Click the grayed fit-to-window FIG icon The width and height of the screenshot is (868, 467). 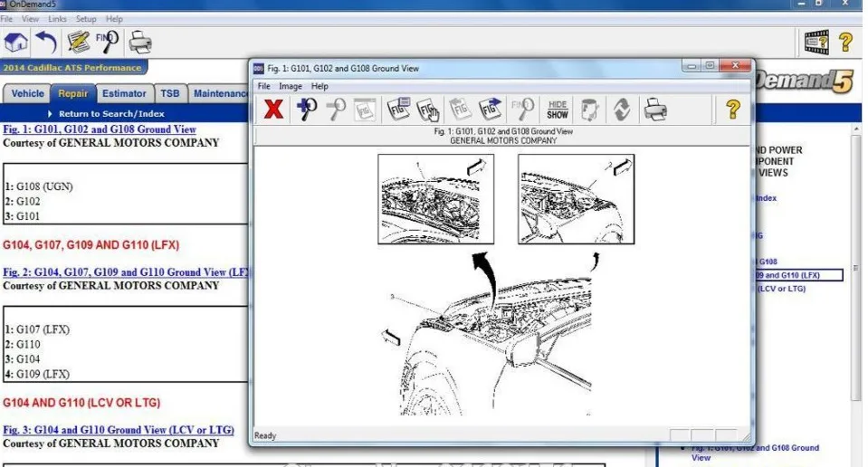coord(365,110)
